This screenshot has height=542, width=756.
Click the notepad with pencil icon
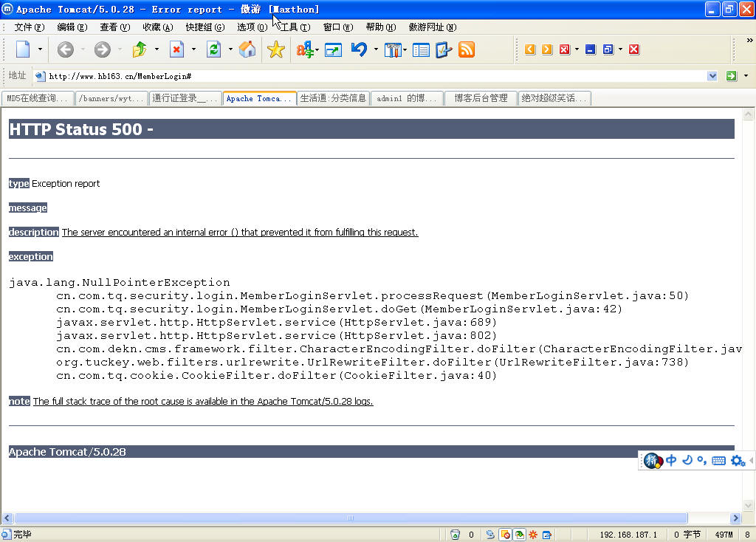(444, 49)
